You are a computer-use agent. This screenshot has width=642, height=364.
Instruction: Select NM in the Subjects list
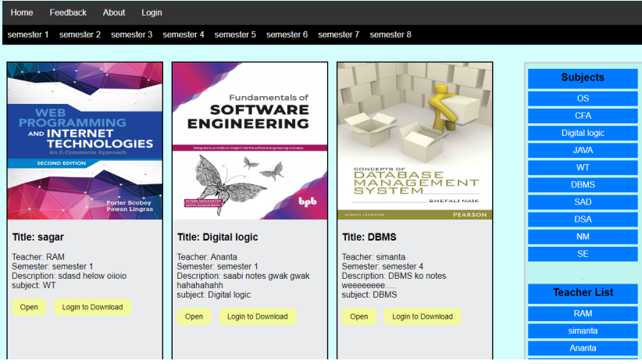(583, 237)
